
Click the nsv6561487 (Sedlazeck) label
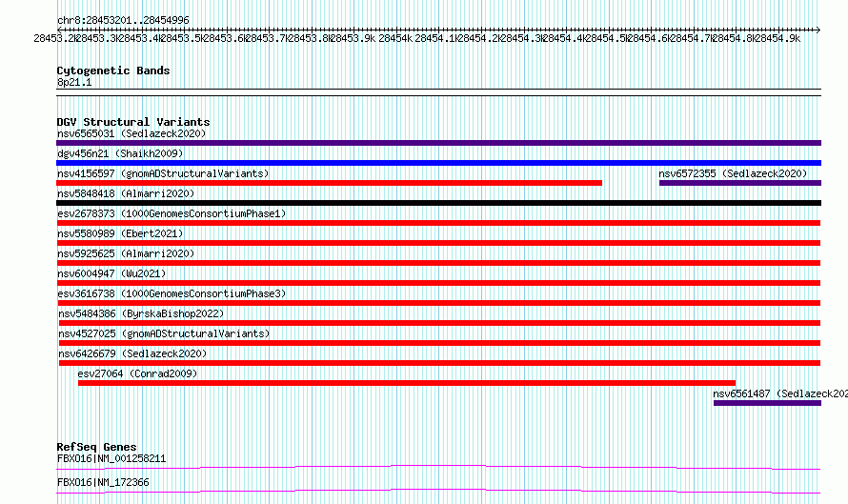tap(780, 393)
